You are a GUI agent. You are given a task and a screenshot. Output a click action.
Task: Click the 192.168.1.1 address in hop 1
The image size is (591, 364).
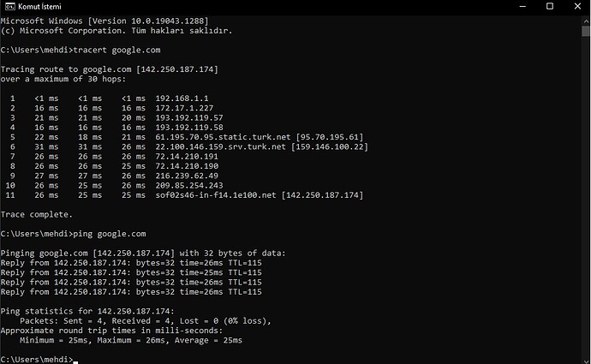pyautogui.click(x=182, y=98)
